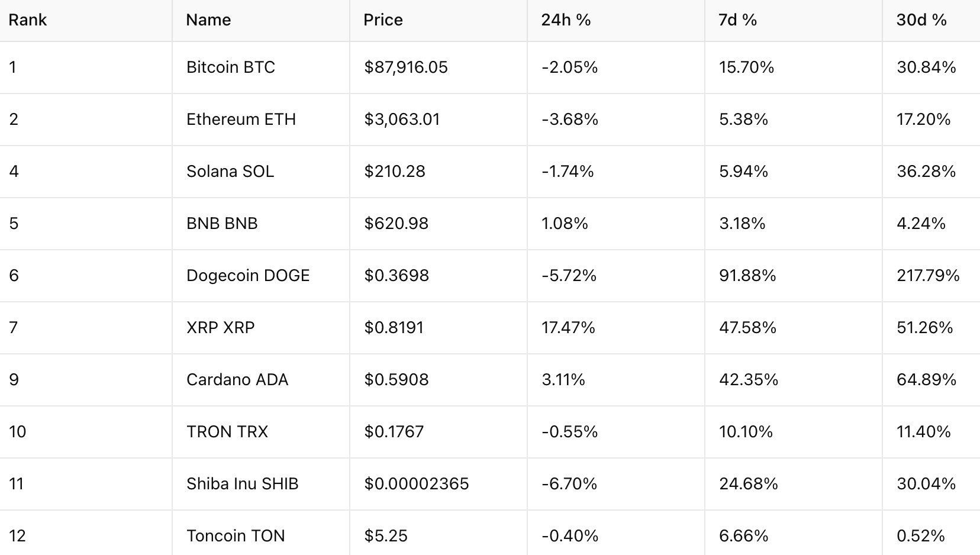Image resolution: width=980 pixels, height=555 pixels.
Task: Open the Ethereum ETH entry
Action: [x=241, y=120]
